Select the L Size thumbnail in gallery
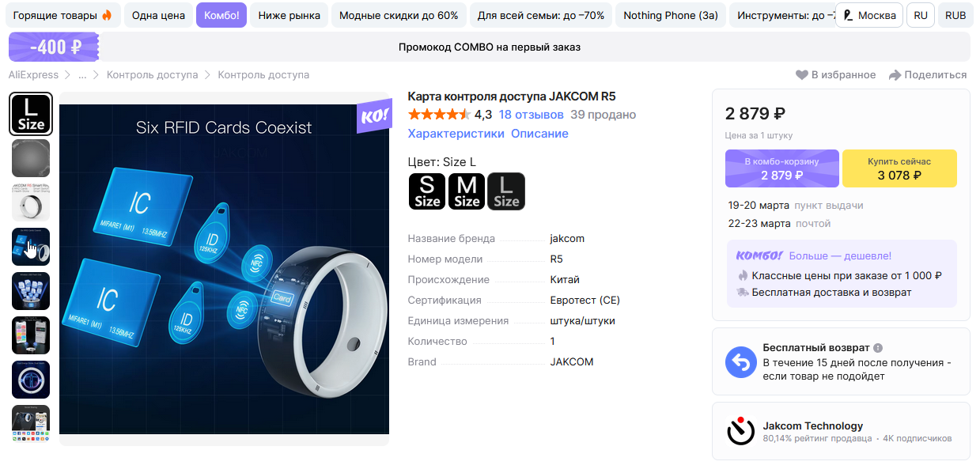Image resolution: width=980 pixels, height=469 pixels. point(31,114)
